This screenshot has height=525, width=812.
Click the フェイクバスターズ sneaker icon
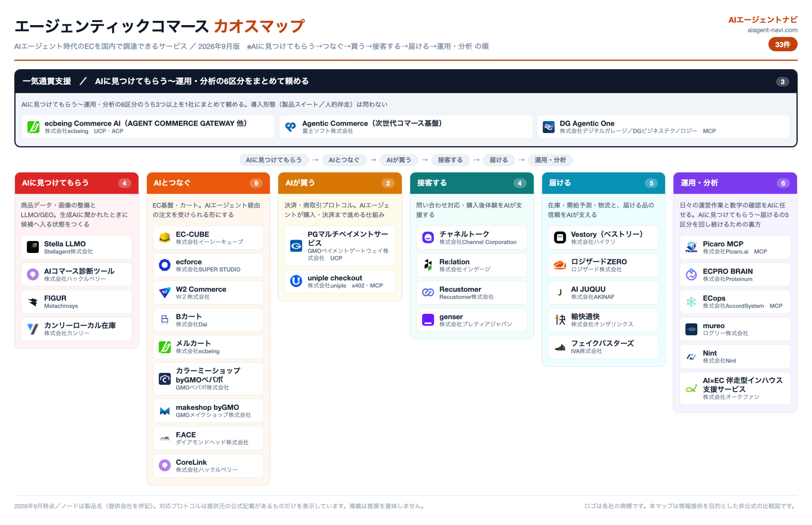[x=560, y=347]
